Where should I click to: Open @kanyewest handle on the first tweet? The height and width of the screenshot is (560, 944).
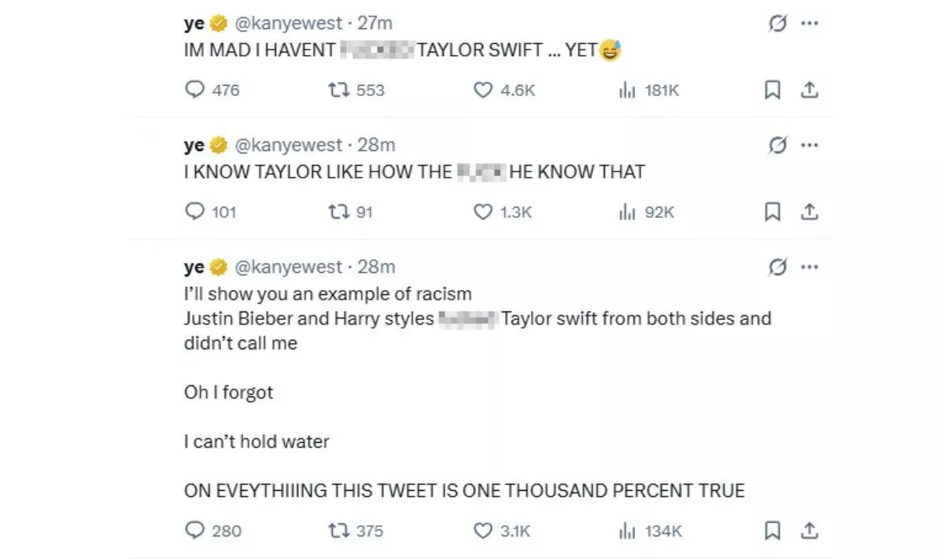288,24
